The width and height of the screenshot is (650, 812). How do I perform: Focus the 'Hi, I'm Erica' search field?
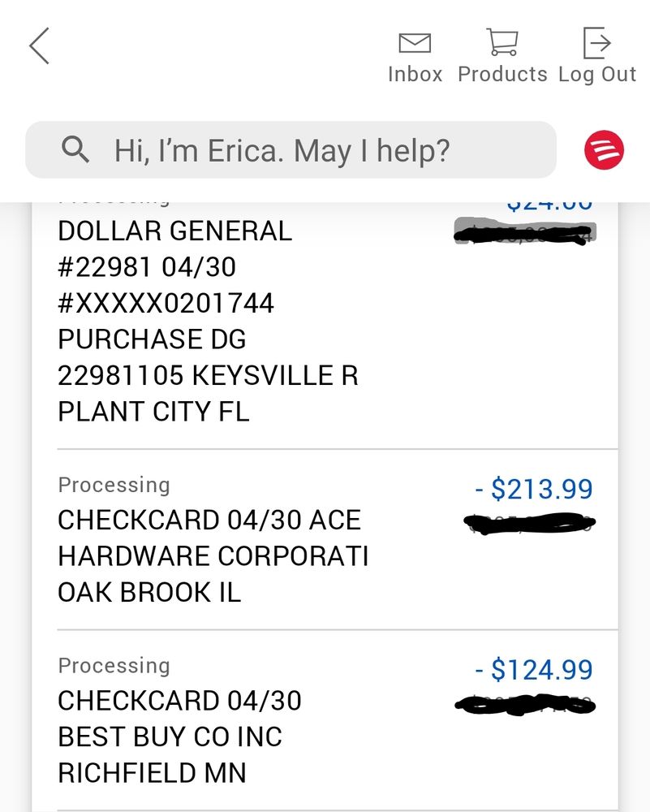click(291, 149)
